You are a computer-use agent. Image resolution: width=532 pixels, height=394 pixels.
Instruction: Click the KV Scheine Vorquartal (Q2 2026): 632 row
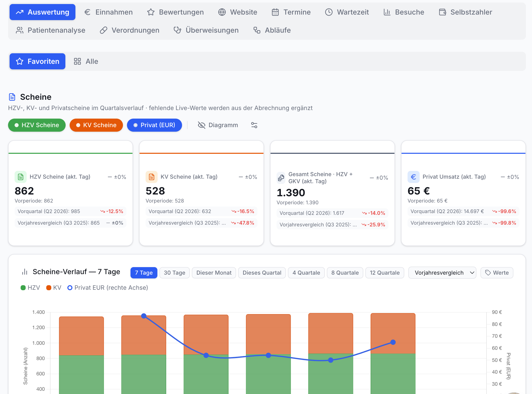point(201,211)
